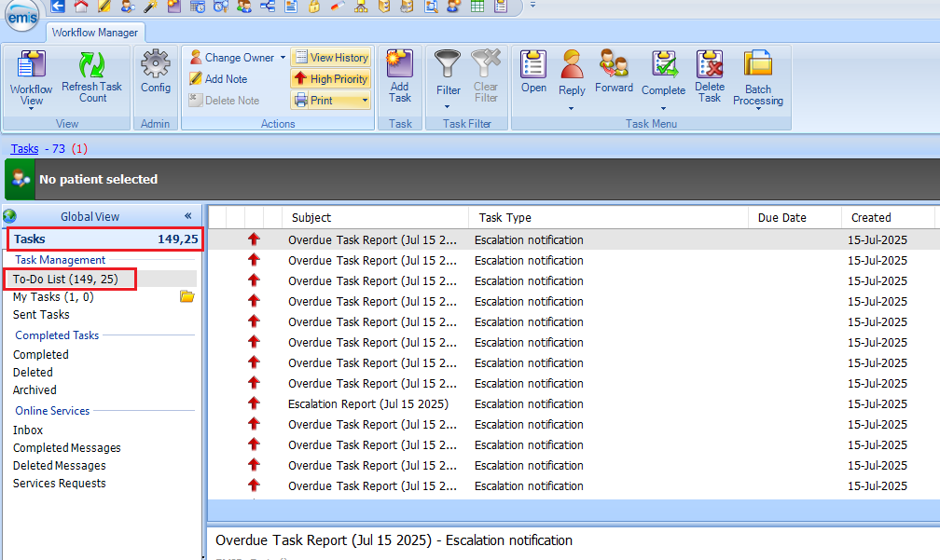Sort by the Due Date column header
Screen dimensions: 940x560
tap(781, 218)
